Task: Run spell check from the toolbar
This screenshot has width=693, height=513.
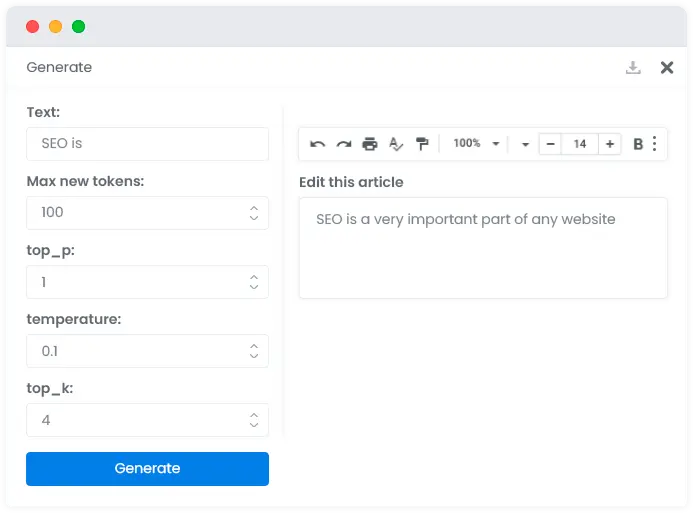Action: 396,144
